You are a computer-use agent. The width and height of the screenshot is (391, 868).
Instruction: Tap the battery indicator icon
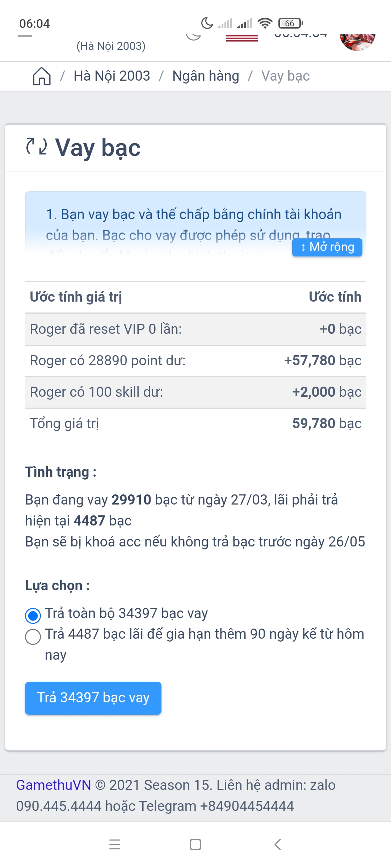[x=290, y=24]
